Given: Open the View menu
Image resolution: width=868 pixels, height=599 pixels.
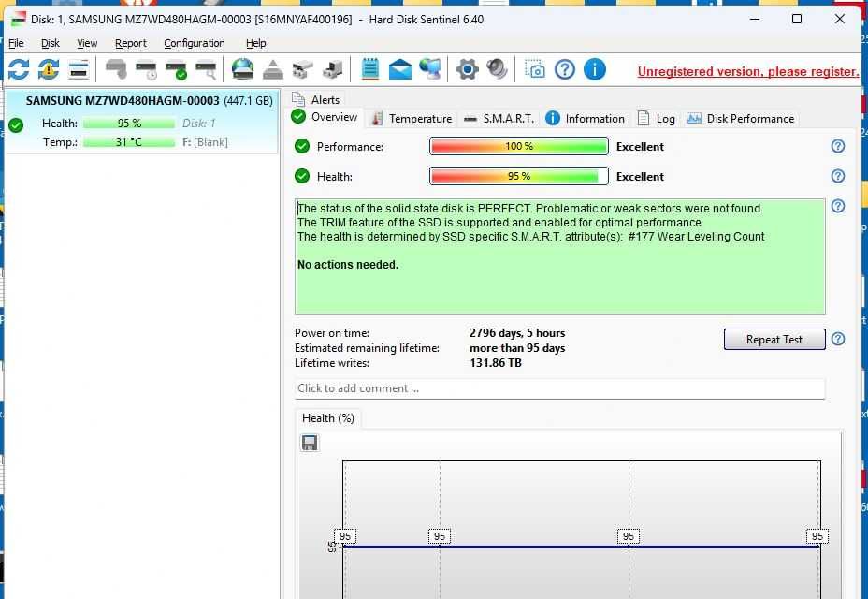Looking at the screenshot, I should 87,43.
